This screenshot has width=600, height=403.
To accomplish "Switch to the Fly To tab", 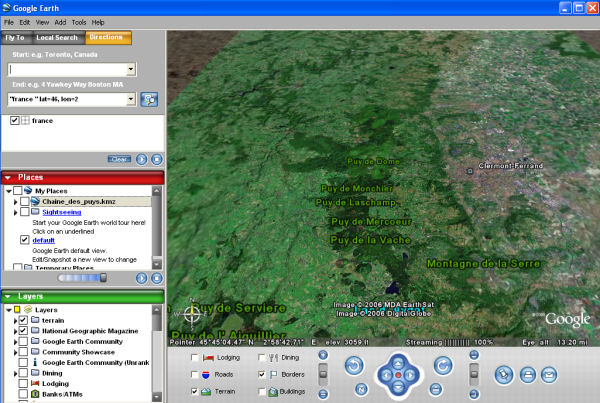I will click(15, 38).
